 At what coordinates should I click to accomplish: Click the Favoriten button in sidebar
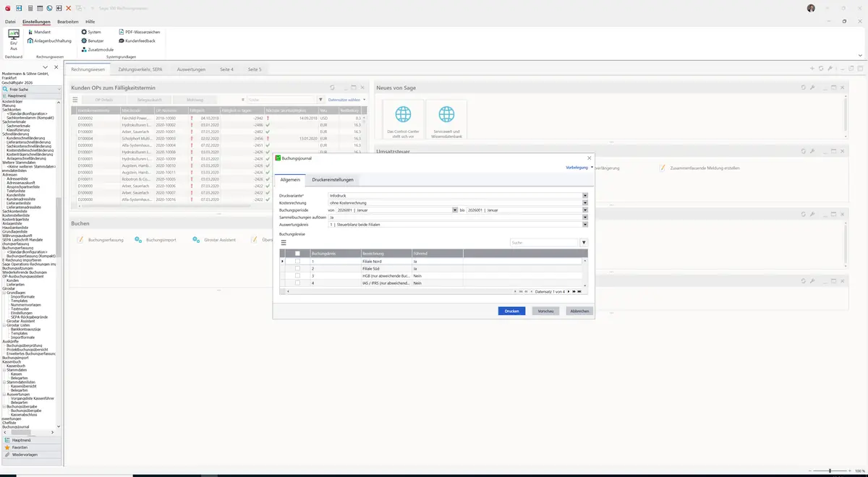pyautogui.click(x=31, y=447)
